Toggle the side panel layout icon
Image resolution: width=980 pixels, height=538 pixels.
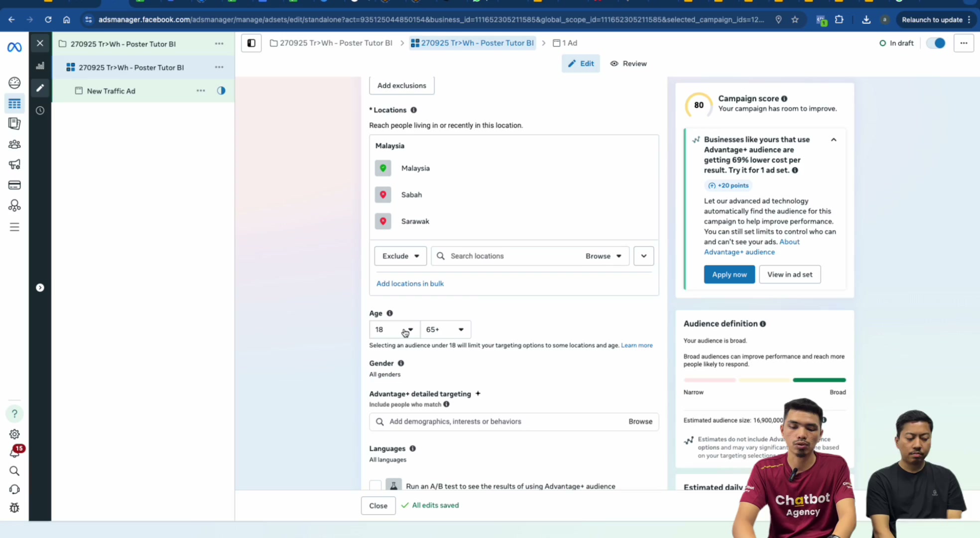[251, 43]
